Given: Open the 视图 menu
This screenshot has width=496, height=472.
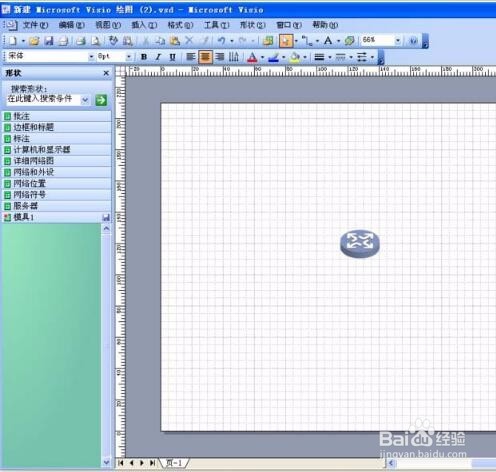Looking at the screenshot, I should click(108, 25).
